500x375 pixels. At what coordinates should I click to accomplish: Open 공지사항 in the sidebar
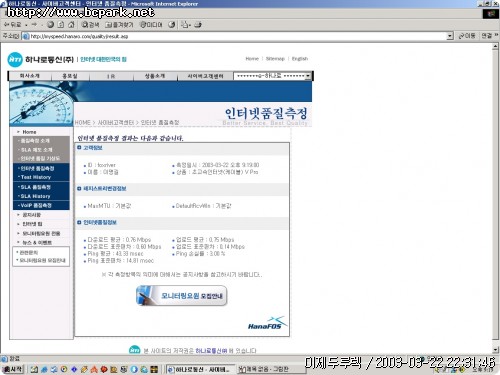[x=31, y=215]
